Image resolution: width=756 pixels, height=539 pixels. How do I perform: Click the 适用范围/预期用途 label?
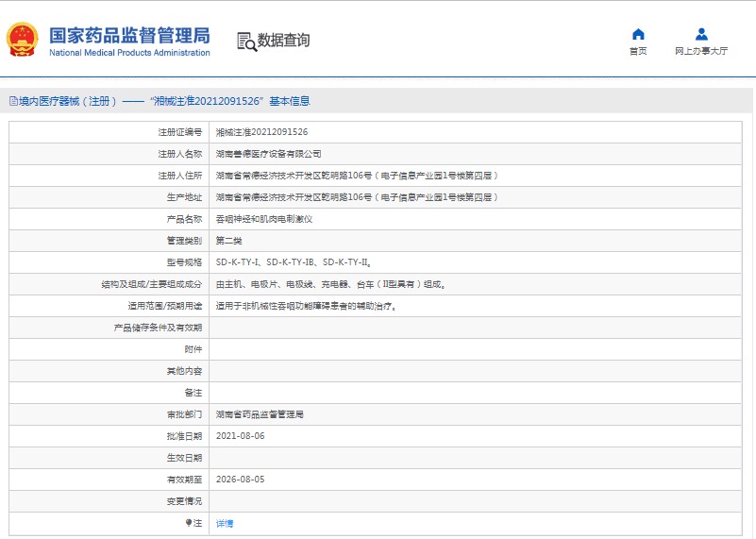pos(165,306)
